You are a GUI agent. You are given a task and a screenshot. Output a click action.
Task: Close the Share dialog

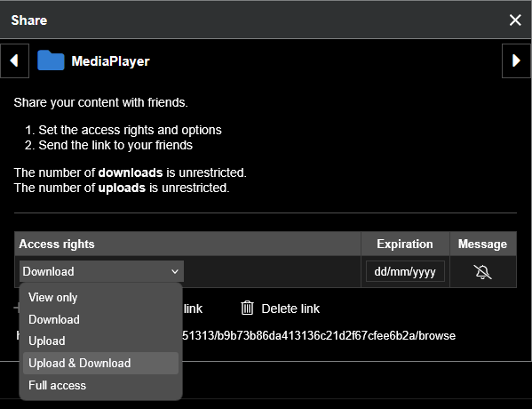coord(515,20)
